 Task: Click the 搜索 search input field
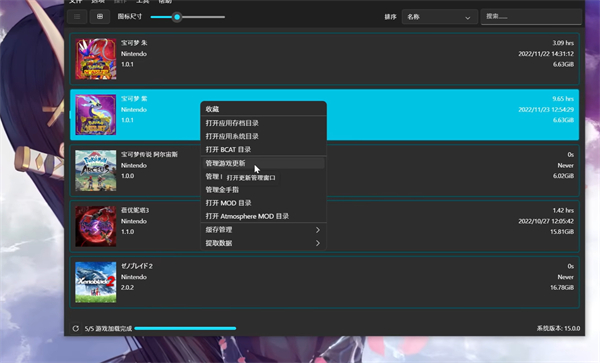pos(531,17)
